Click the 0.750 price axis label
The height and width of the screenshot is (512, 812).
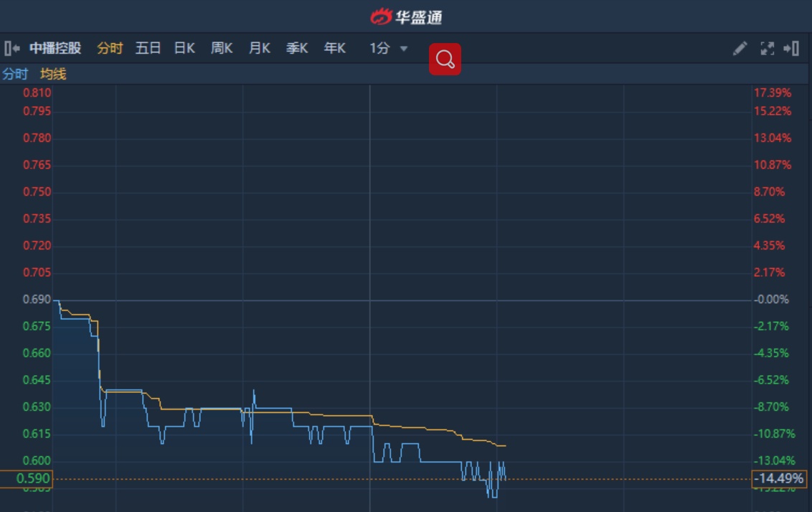pos(37,192)
